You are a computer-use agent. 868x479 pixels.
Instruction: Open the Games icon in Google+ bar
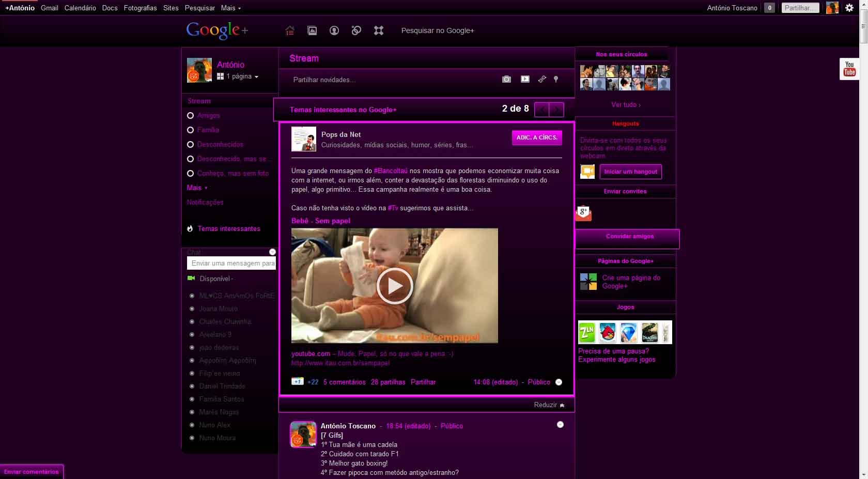tap(379, 30)
